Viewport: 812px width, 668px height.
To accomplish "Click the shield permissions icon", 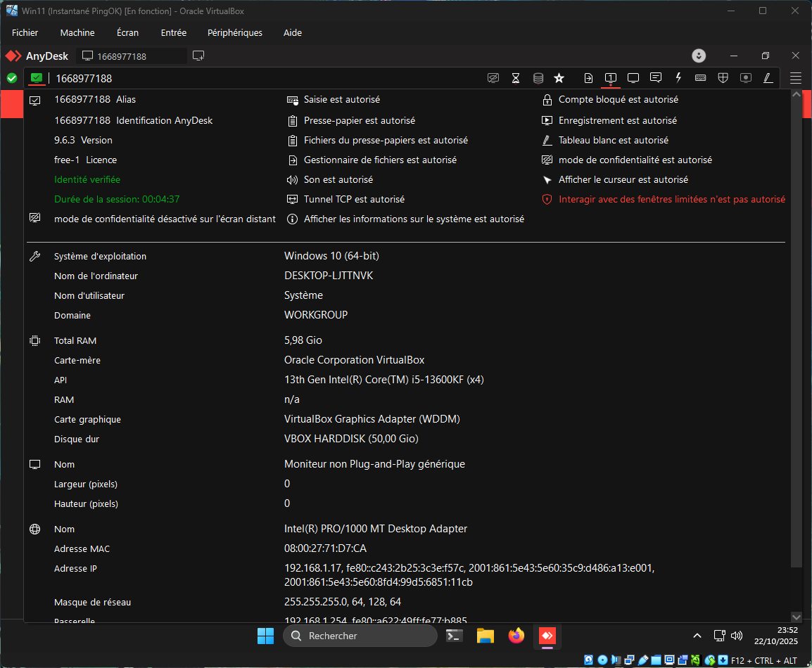I will (x=723, y=78).
